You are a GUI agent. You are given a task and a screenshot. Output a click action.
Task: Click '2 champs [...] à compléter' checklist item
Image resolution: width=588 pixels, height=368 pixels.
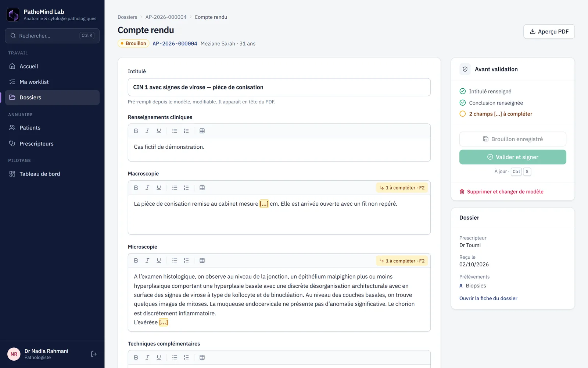pos(496,114)
